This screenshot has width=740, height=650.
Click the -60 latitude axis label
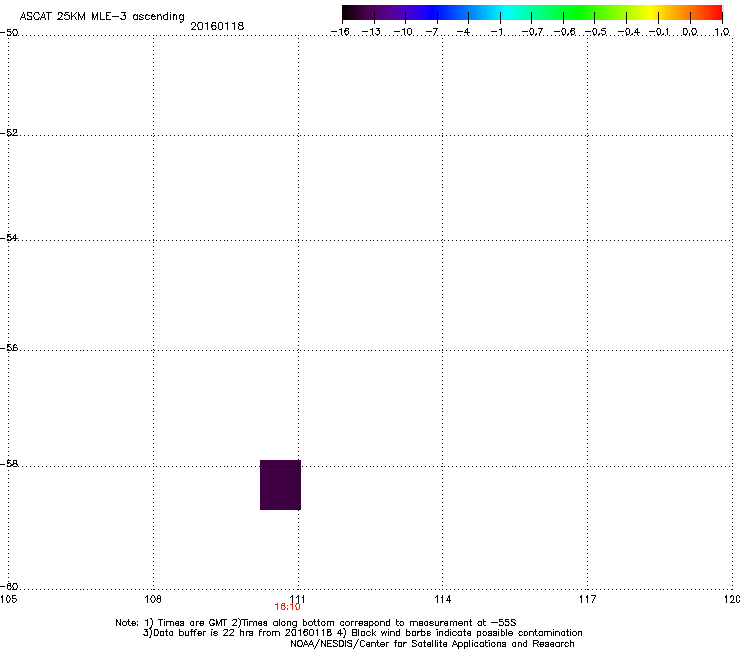(x=9, y=586)
